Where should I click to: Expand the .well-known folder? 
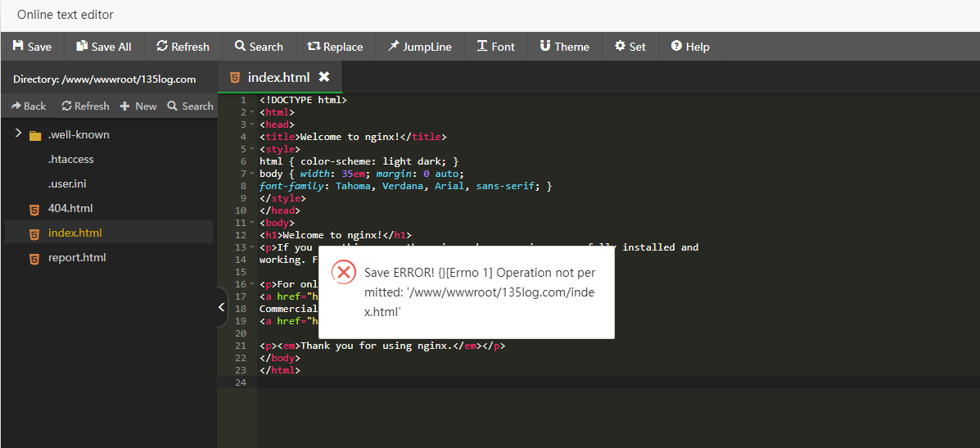click(x=18, y=134)
